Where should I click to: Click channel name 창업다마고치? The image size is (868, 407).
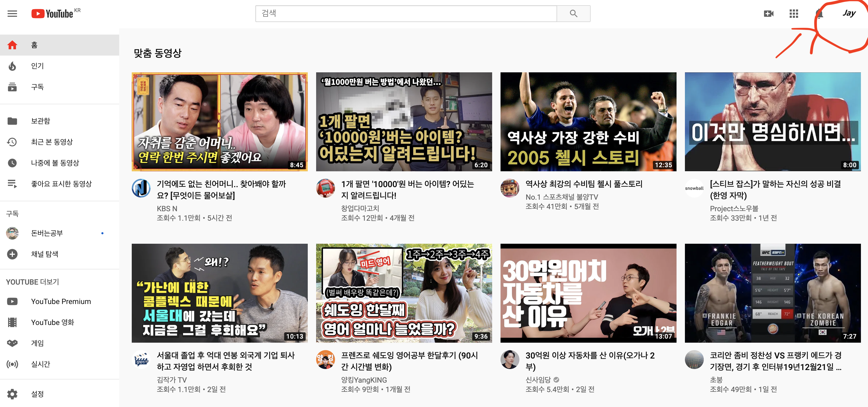(360, 208)
